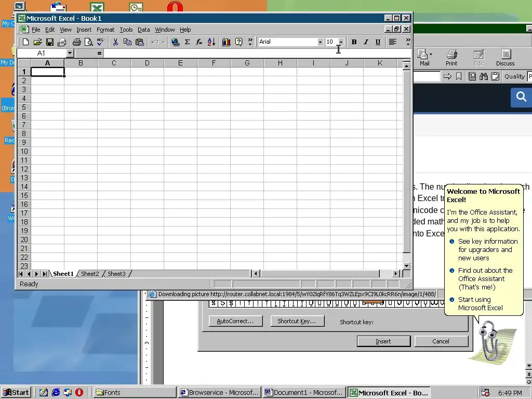
Task: Expand the Undo history dropdown arrow
Action: (163, 42)
